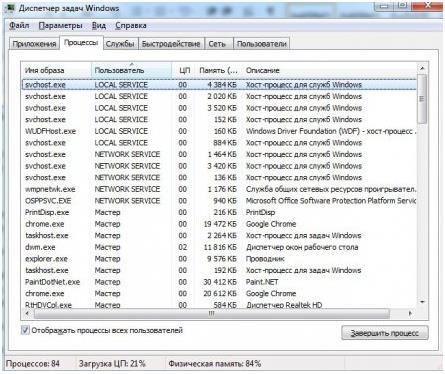
Task: Sort by Пользователь column header
Action: point(131,70)
